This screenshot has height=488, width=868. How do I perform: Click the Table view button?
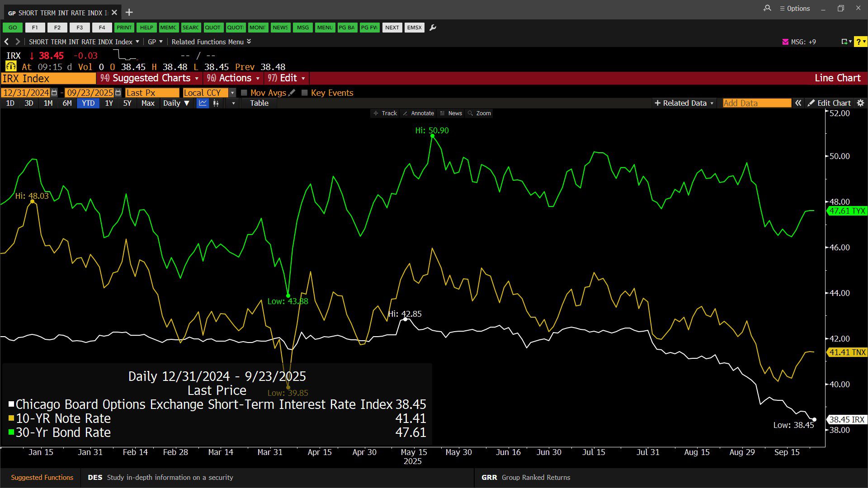[x=259, y=103]
